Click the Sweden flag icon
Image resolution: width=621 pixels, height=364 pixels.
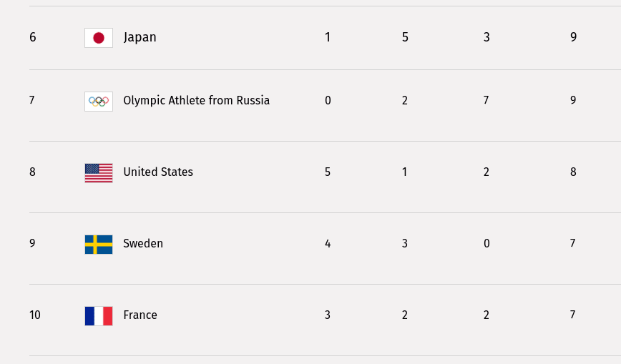(x=99, y=244)
